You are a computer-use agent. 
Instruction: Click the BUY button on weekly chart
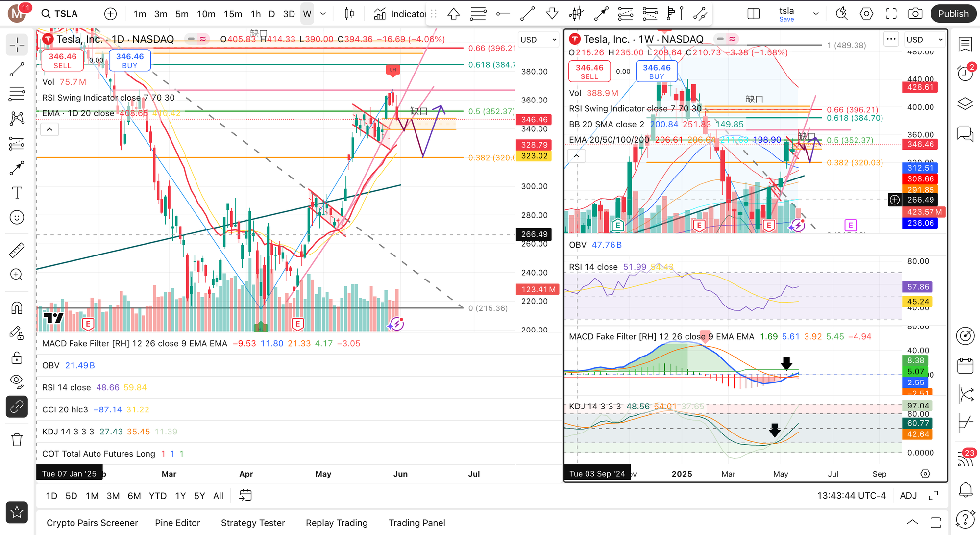coord(657,72)
